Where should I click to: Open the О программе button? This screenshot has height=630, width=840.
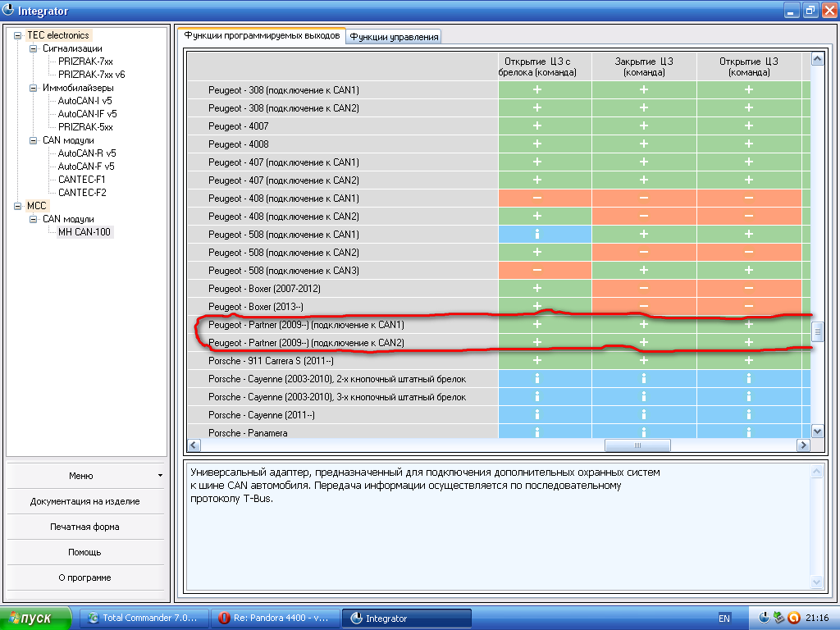[x=85, y=577]
